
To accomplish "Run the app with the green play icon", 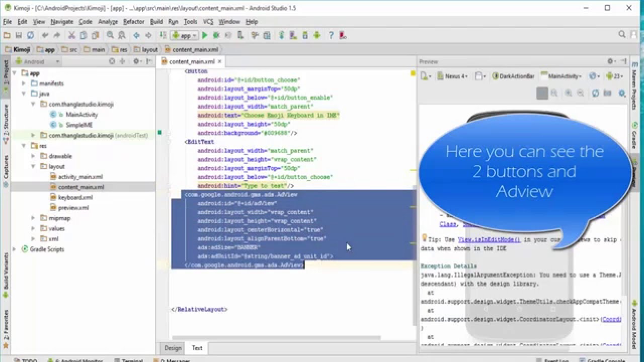I will [205, 36].
